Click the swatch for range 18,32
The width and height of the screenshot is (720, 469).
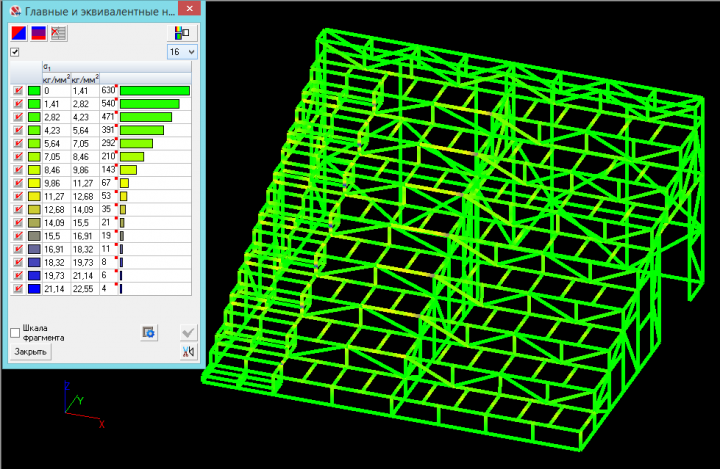[x=34, y=262]
